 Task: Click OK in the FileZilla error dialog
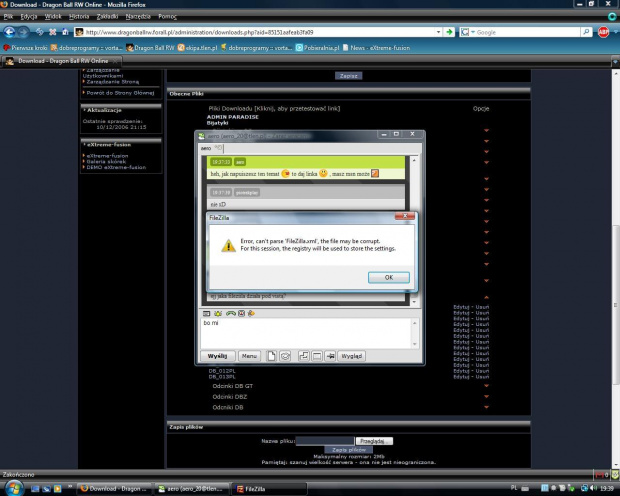[x=388, y=277]
